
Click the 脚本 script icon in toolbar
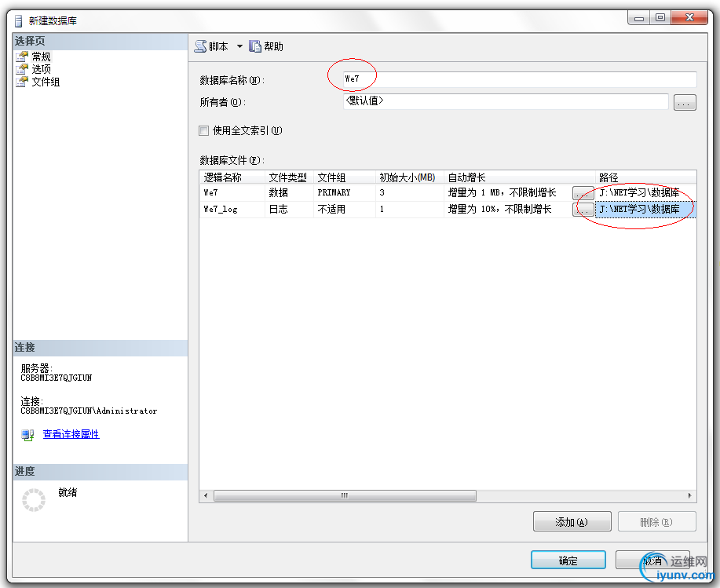(200, 46)
